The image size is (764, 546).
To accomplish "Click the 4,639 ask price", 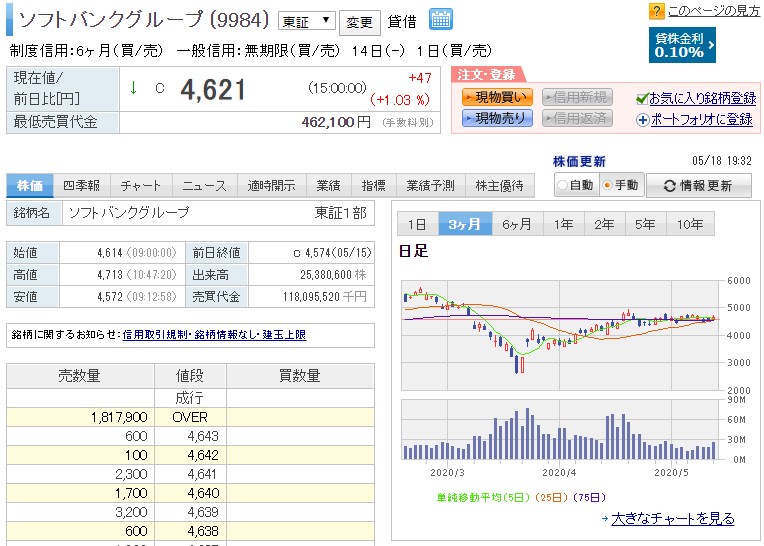I will pos(203,512).
